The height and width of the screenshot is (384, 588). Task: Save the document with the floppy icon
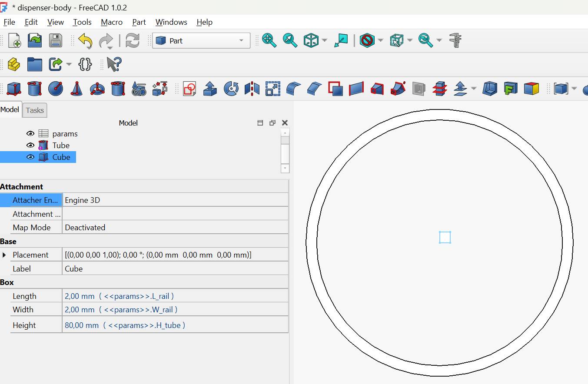click(x=56, y=41)
